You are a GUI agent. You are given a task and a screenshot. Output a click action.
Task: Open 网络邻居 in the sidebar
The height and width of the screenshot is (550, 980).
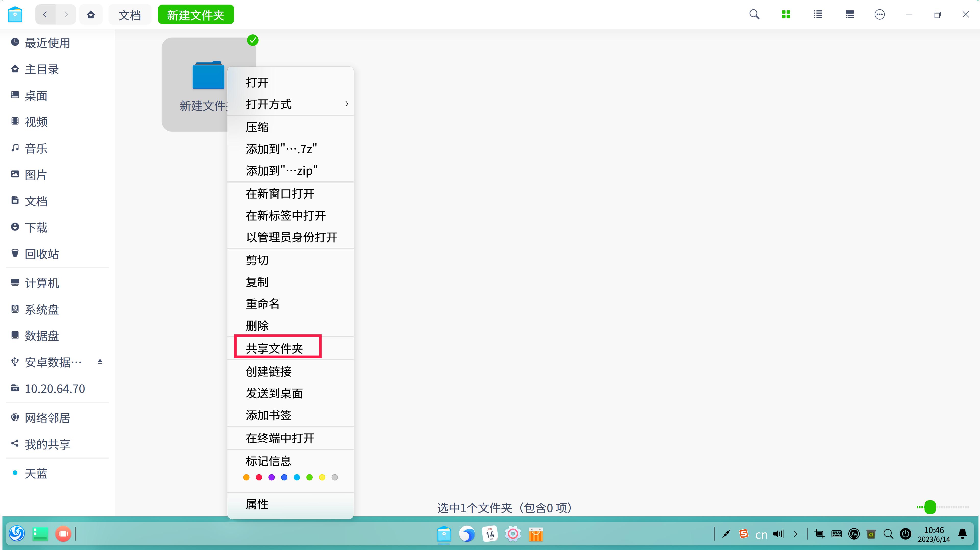(57, 418)
